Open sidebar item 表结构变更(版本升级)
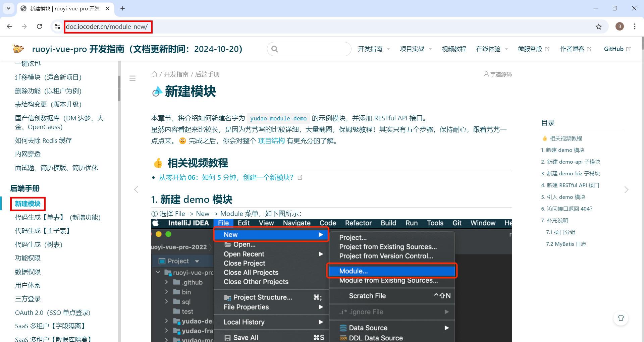Viewport: 644px width, 342px height. tap(48, 104)
